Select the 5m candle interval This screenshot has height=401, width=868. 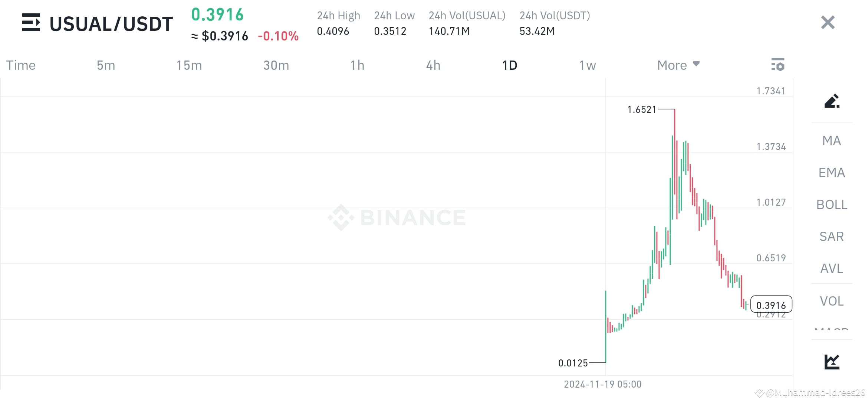coord(106,65)
